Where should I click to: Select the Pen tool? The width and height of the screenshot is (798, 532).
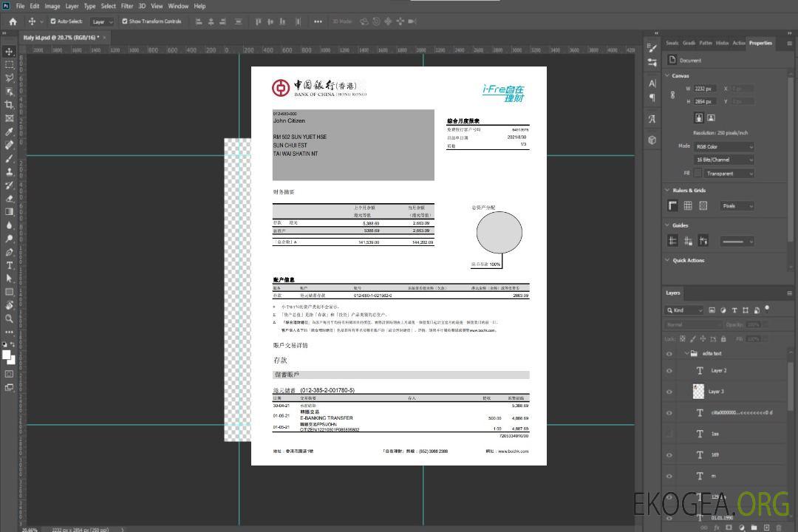(x=9, y=252)
